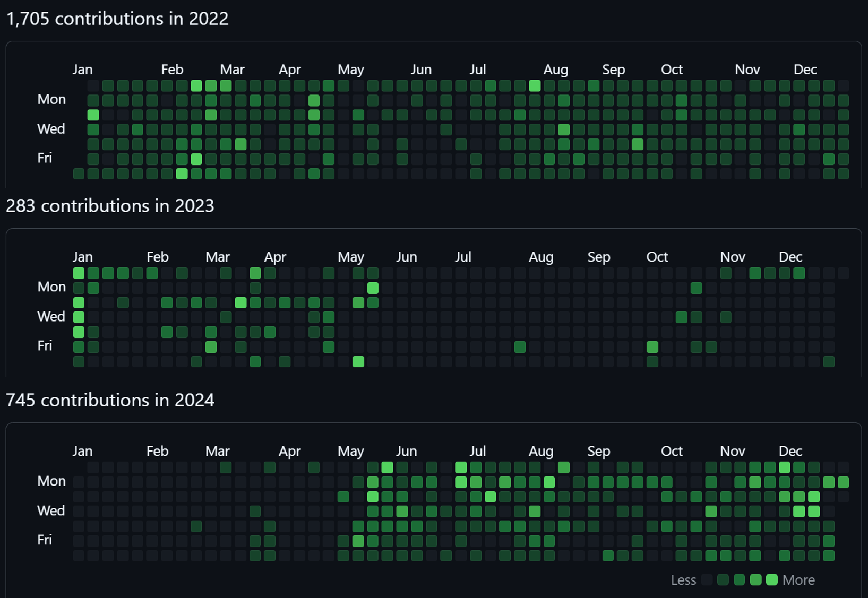This screenshot has height=598, width=868.
Task: Click the Dec label in the 2023 graph
Action: [x=790, y=257]
